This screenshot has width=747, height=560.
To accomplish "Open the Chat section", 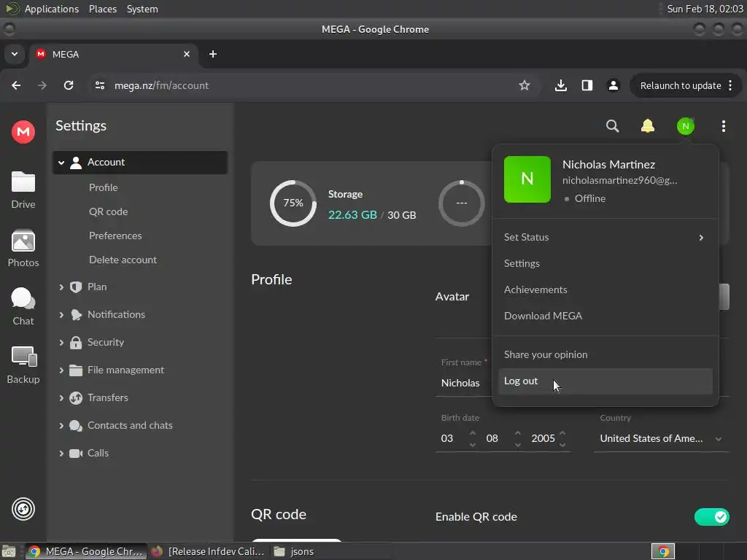I will point(23,307).
